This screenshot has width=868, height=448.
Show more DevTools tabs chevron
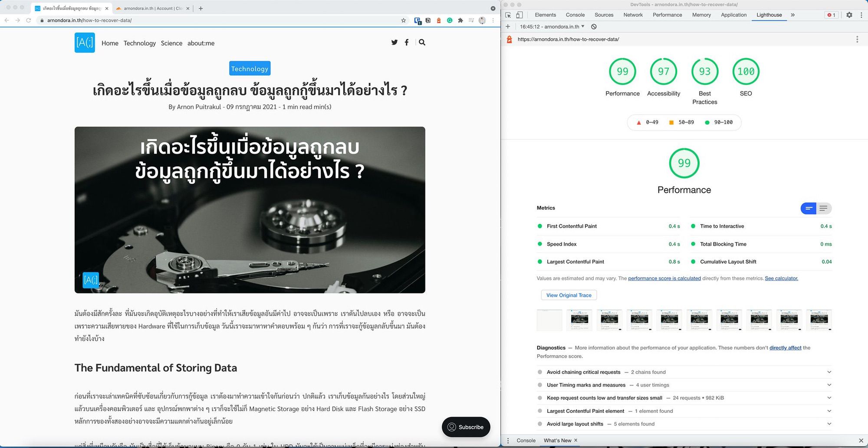(793, 15)
